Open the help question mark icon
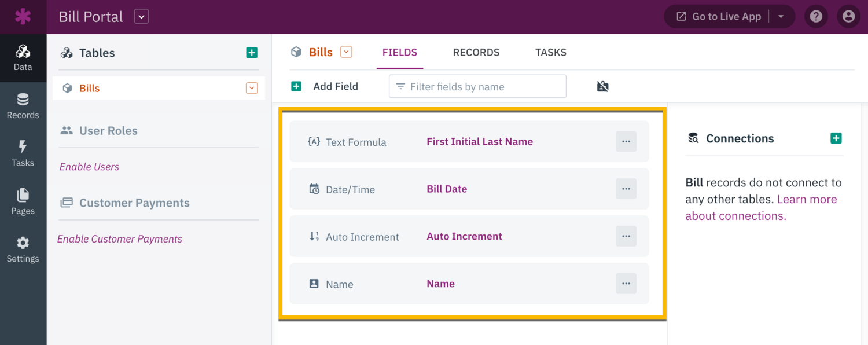This screenshot has width=868, height=345. click(816, 17)
